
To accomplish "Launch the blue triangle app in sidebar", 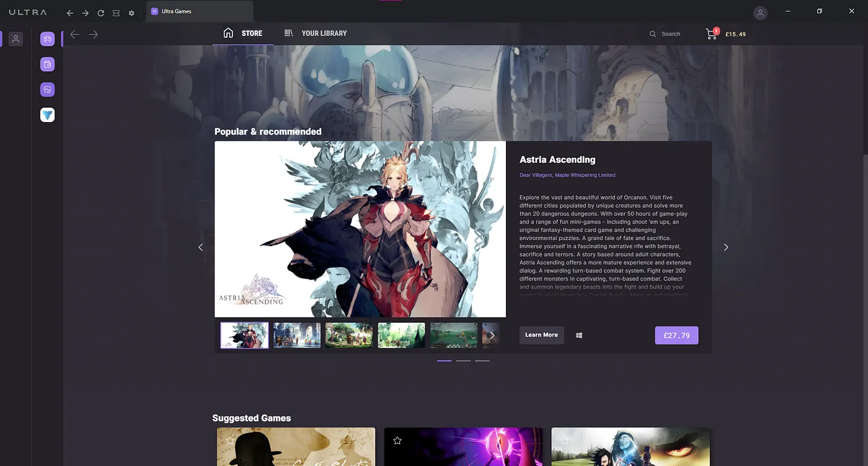I will coord(47,115).
